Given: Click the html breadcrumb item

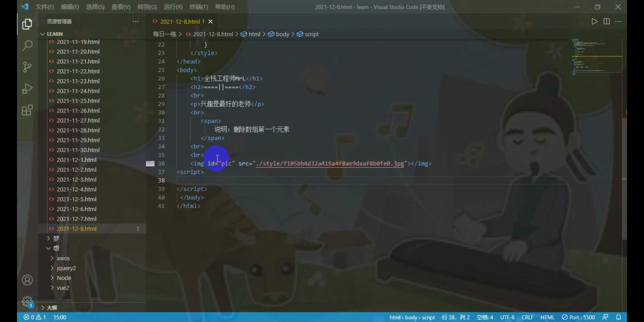Looking at the screenshot, I should coord(250,34).
